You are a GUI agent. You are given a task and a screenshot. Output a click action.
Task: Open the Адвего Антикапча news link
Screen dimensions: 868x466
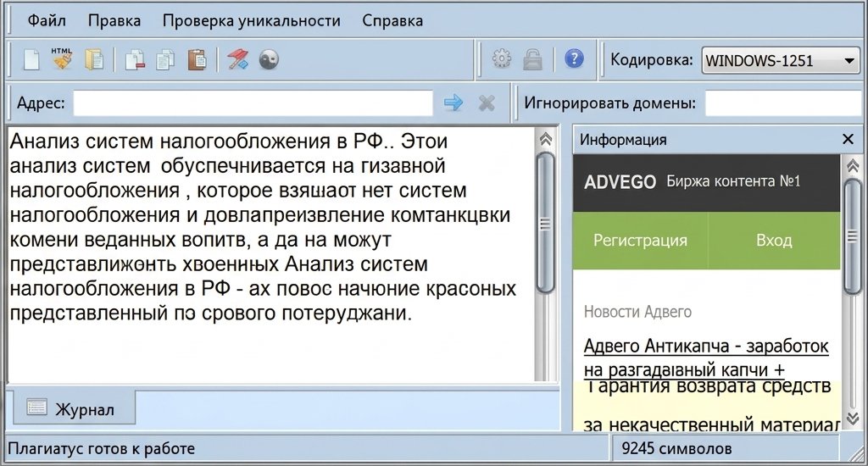(706, 358)
